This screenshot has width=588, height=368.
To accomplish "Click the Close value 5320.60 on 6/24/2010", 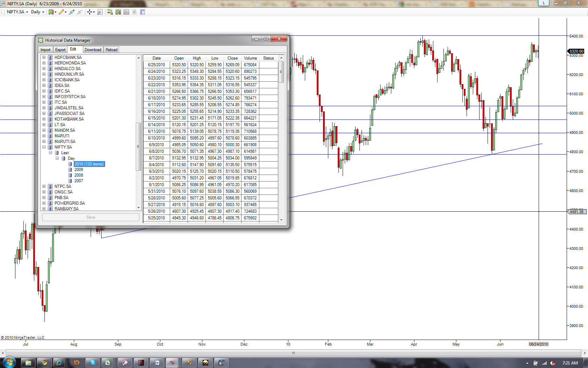I will click(x=232, y=71).
